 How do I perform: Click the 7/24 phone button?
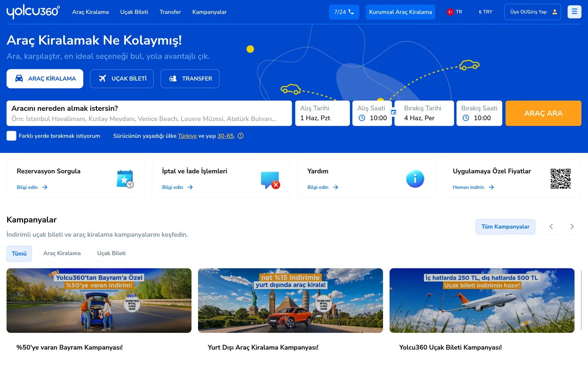pyautogui.click(x=344, y=12)
